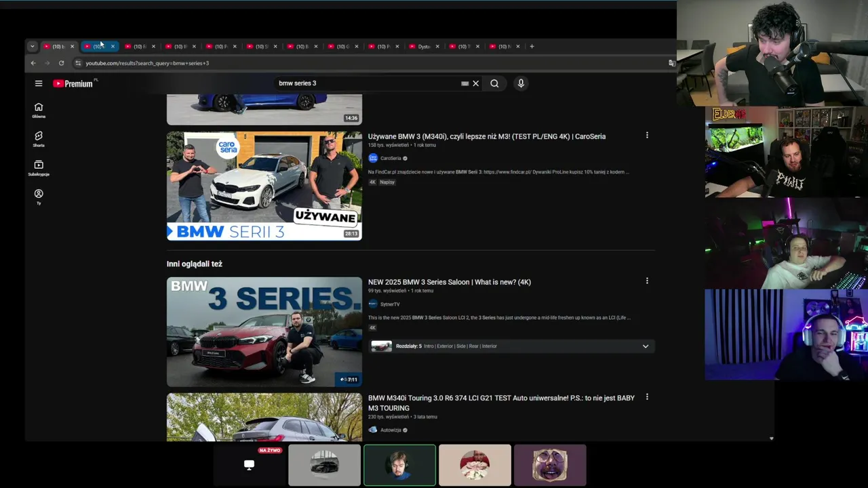Open the M340i Touring video thumbnail
This screenshot has height=488, width=868.
[x=264, y=417]
